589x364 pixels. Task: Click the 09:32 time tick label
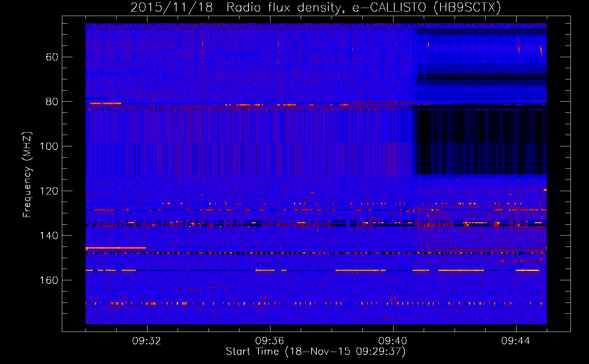147,341
